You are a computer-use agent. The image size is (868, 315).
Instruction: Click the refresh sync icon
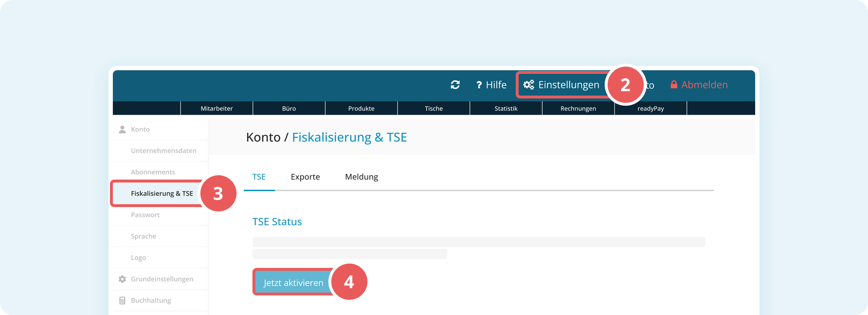pyautogui.click(x=455, y=85)
